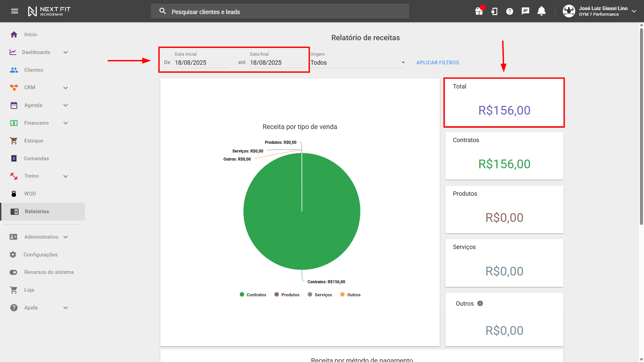Click the mobile device check-in icon
This screenshot has width=644, height=362.
(x=494, y=11)
